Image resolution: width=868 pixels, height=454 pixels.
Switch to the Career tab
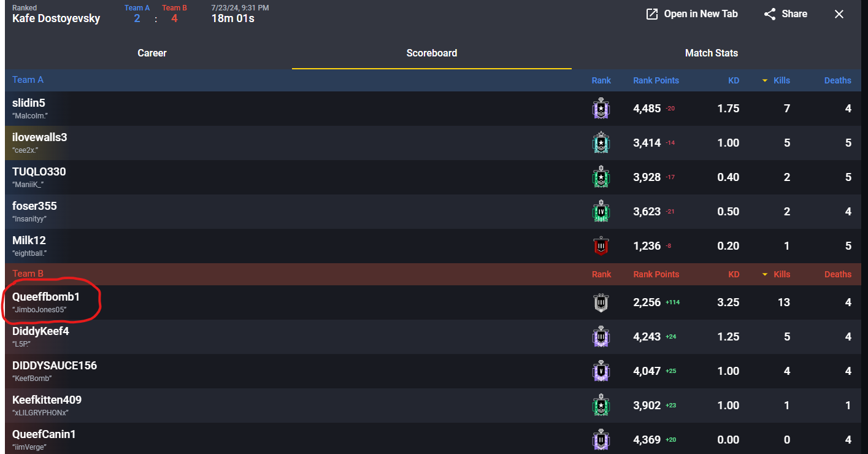[x=152, y=53]
